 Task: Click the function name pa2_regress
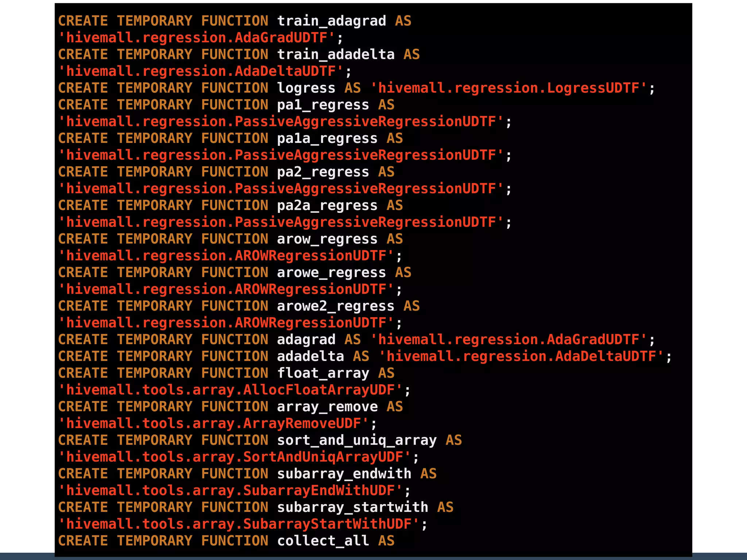click(x=323, y=172)
